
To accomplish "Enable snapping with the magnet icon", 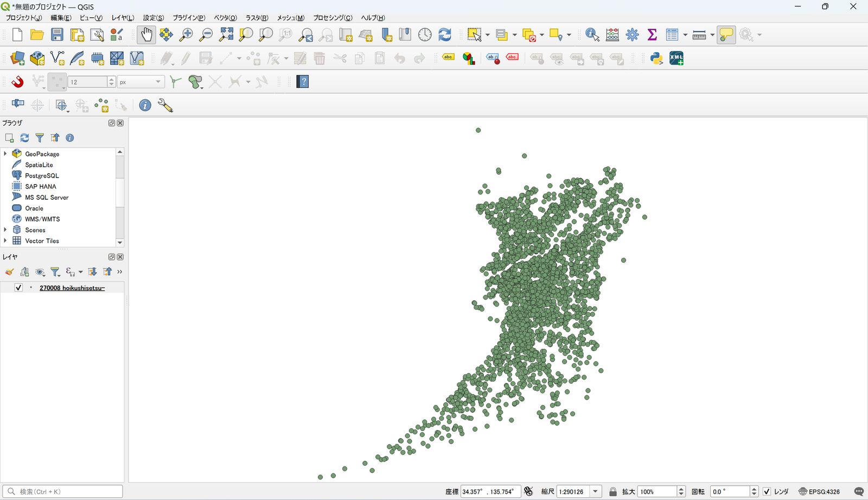I will 17,81.
